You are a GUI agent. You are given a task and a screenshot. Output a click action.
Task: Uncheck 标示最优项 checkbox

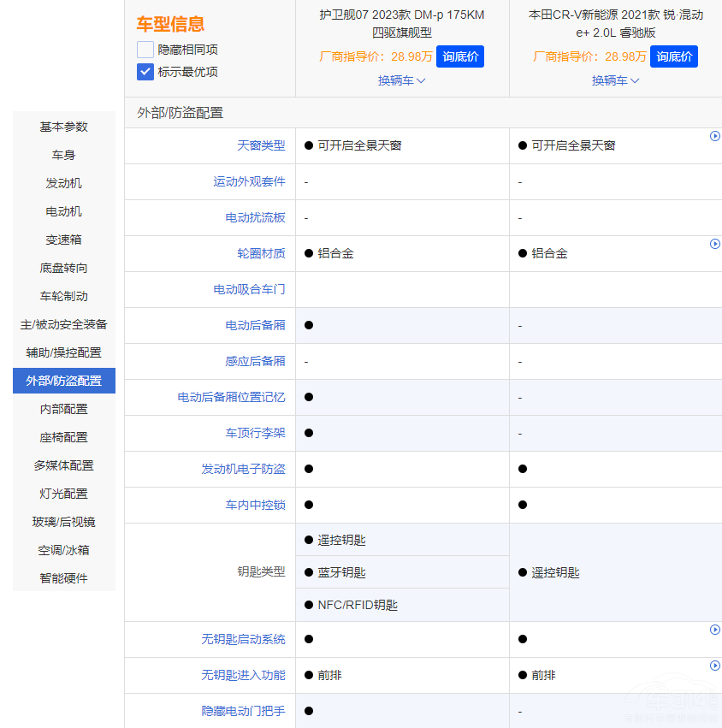coord(145,72)
